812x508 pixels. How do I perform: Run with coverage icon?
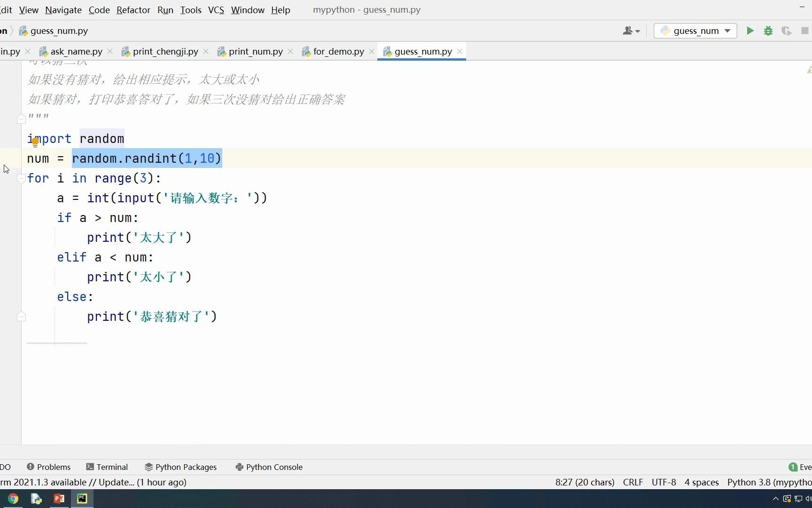[786, 31]
